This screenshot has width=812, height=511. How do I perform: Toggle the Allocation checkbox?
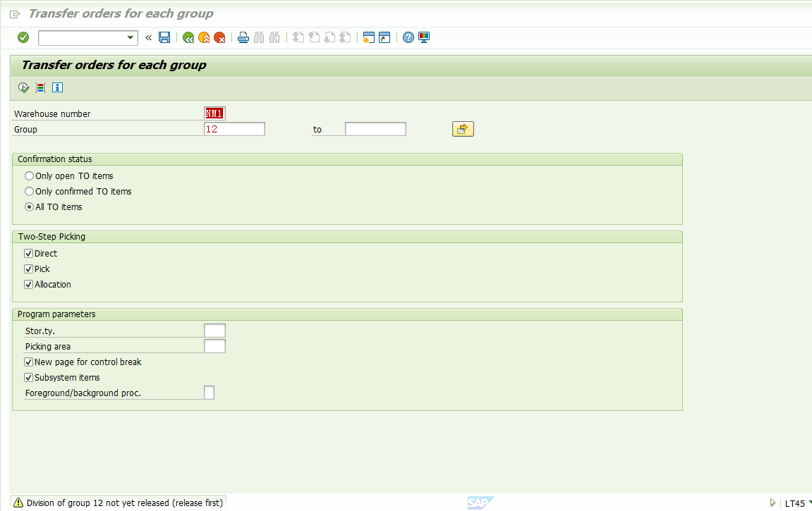[x=28, y=285]
